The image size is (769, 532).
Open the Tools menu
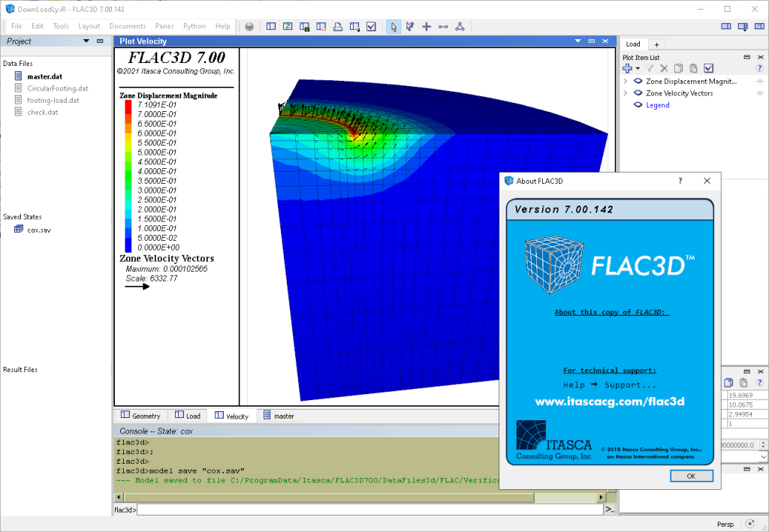pyautogui.click(x=61, y=26)
